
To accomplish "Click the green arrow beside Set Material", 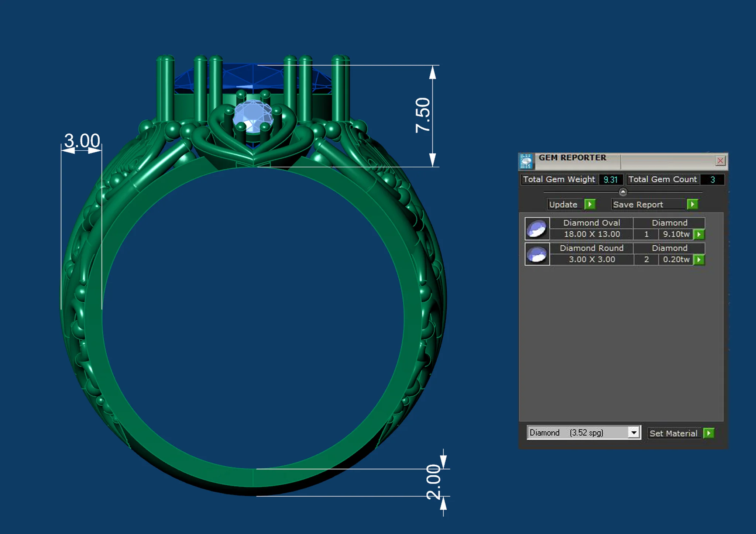I will (x=709, y=433).
